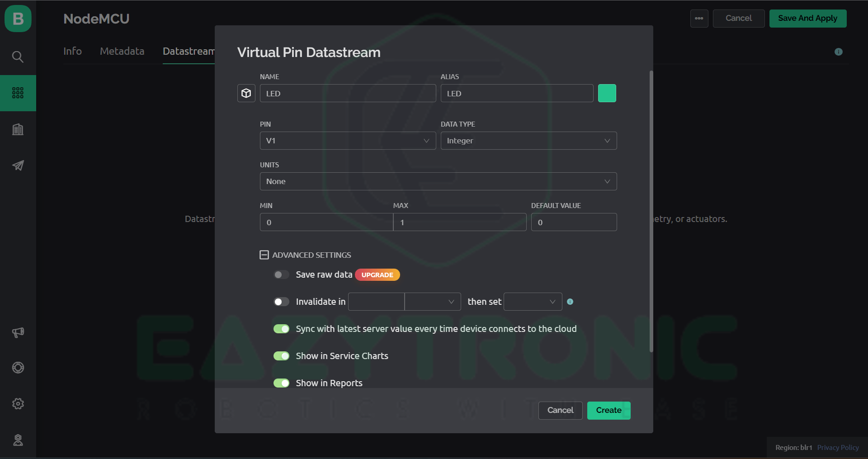
Task: Switch to the Info tab
Action: click(x=72, y=51)
